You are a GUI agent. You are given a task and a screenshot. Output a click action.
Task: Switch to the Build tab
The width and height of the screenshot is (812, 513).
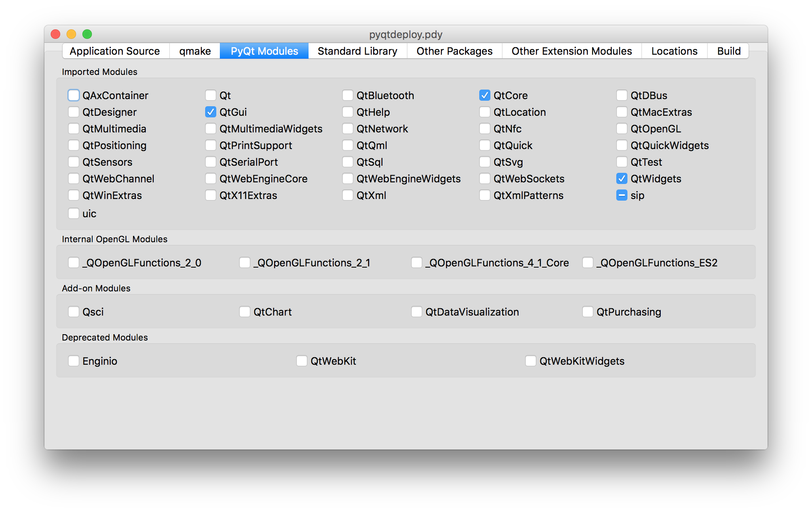pyautogui.click(x=728, y=51)
